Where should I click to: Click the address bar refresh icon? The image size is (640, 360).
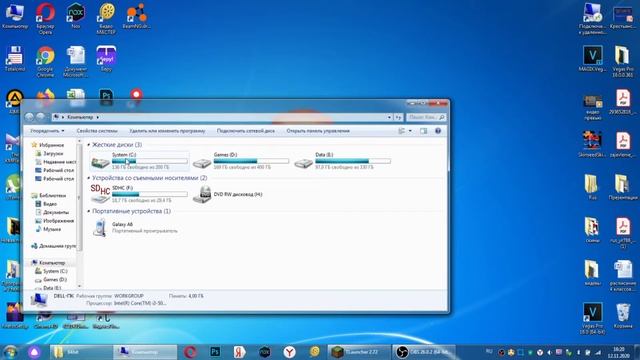click(x=398, y=117)
